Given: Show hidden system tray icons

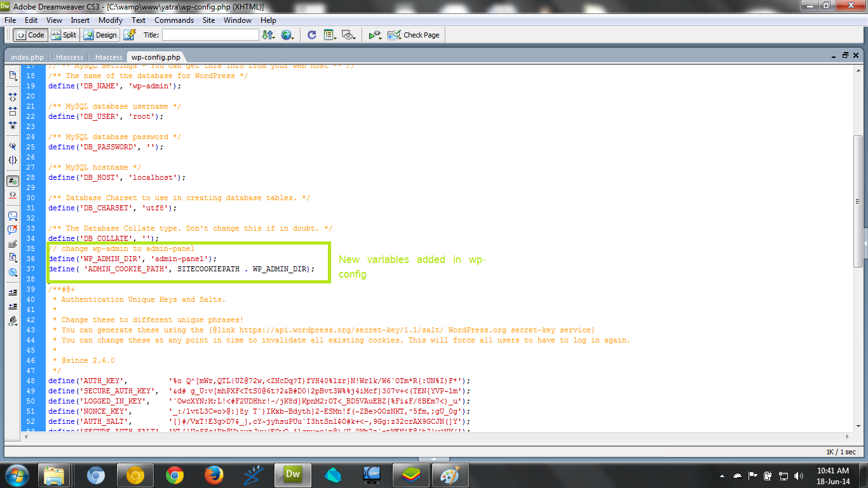Looking at the screenshot, I should (722, 475).
